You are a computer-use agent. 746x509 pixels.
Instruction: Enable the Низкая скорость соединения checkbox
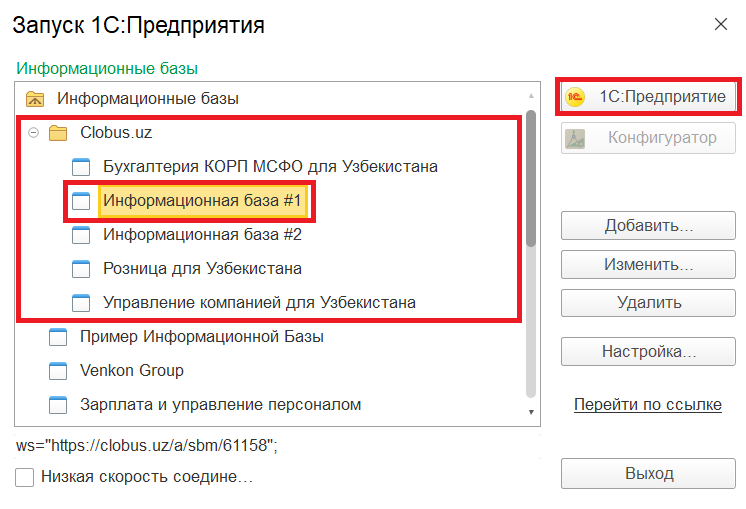point(25,478)
